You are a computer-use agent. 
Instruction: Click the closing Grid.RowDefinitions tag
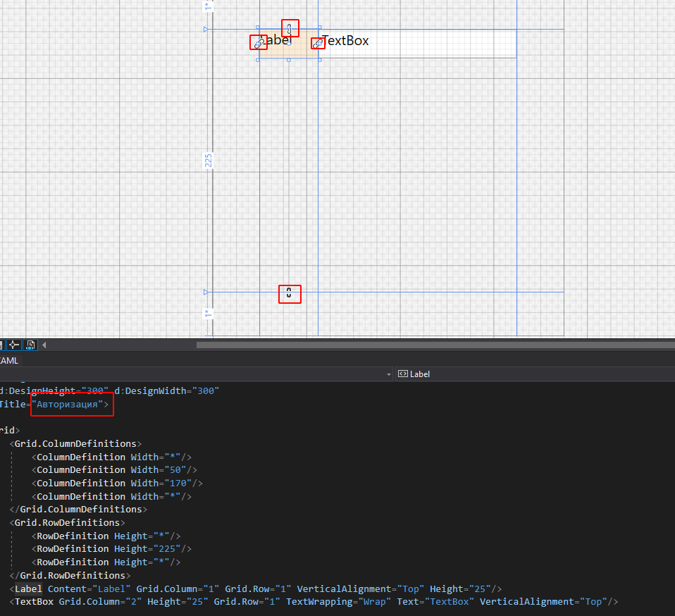click(x=70, y=576)
